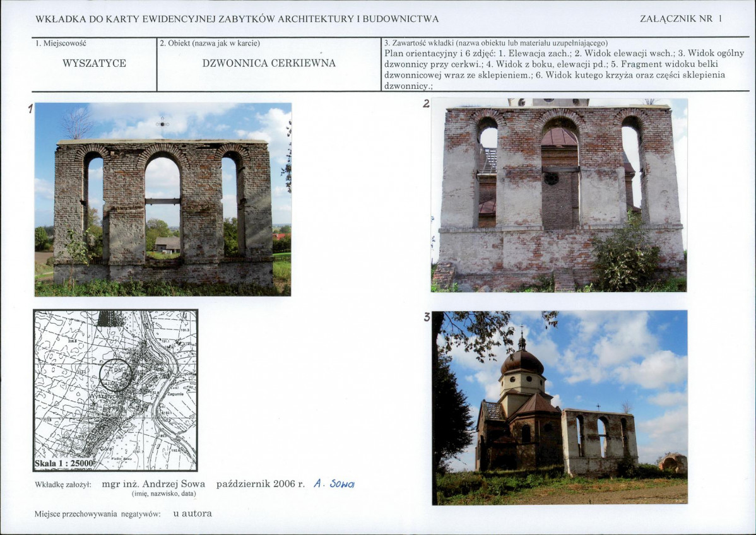The height and width of the screenshot is (535, 756).
Task: Click the "1. Miejscowość" field label
Action: pos(61,44)
